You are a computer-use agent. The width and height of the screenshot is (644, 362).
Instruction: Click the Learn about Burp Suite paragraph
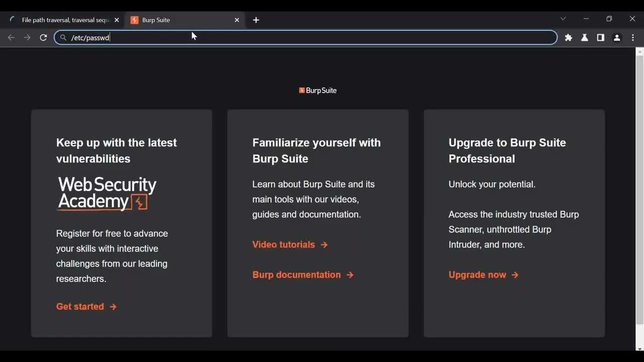tap(313, 200)
